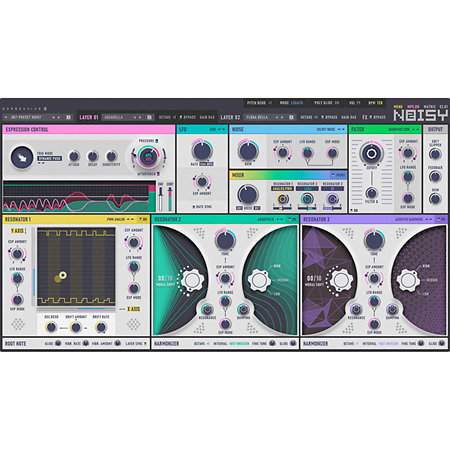Click the Resonator 2 Modal Shift gear knob

pos(191,280)
